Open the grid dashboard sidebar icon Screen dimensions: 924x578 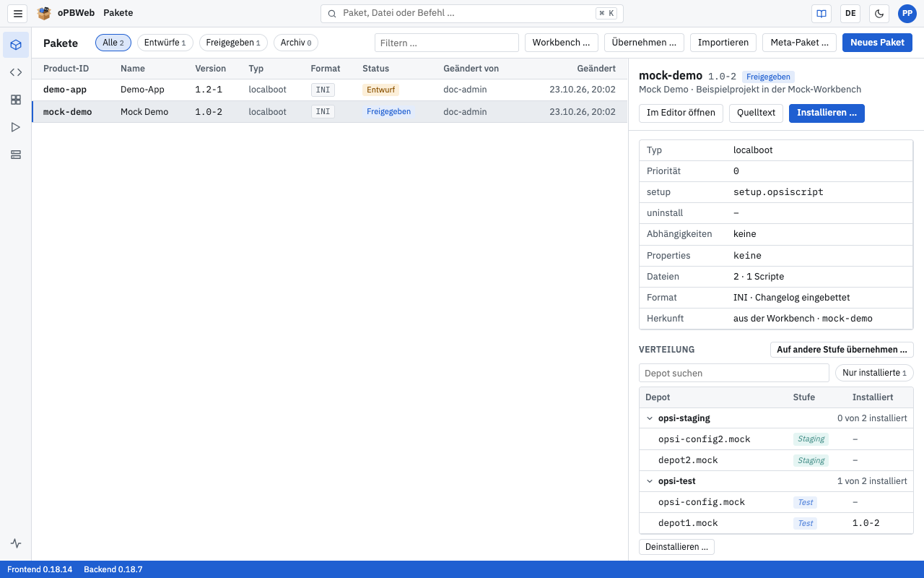[x=16, y=100]
